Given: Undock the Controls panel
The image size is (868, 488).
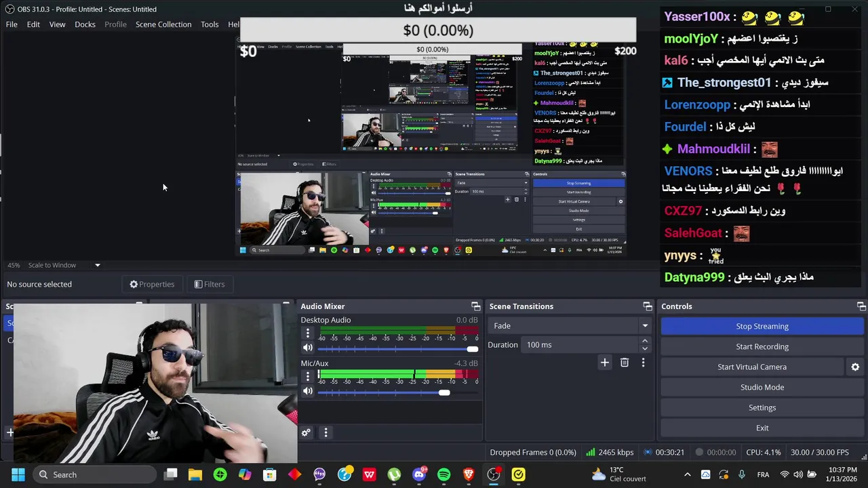Looking at the screenshot, I should point(861,306).
